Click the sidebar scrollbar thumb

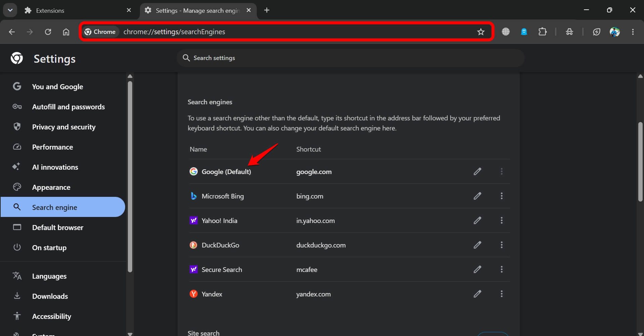point(130,177)
